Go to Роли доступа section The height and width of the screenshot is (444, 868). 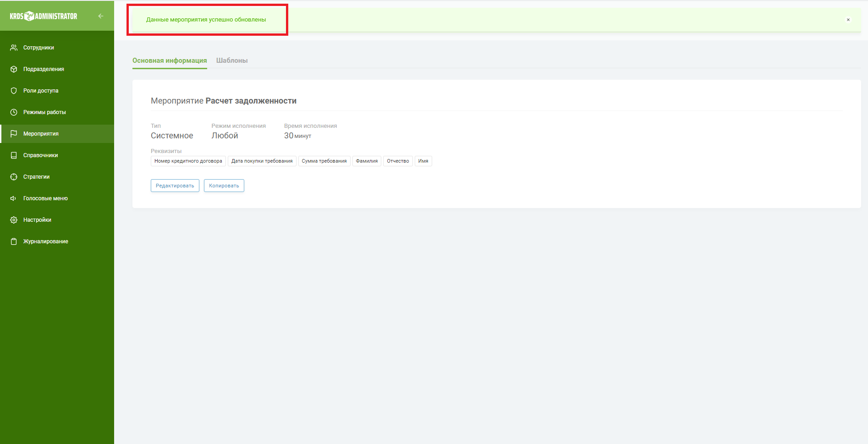pos(57,91)
